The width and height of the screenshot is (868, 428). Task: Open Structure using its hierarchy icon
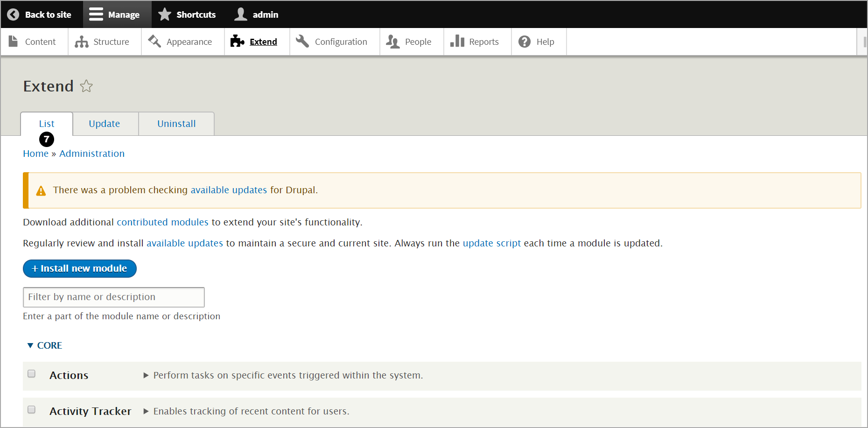tap(82, 42)
